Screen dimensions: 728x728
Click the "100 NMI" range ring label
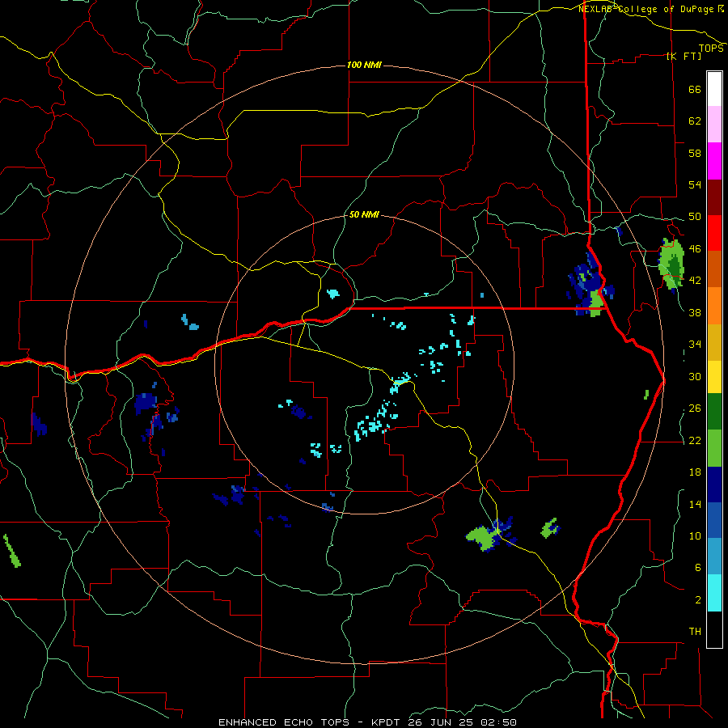[x=364, y=65]
